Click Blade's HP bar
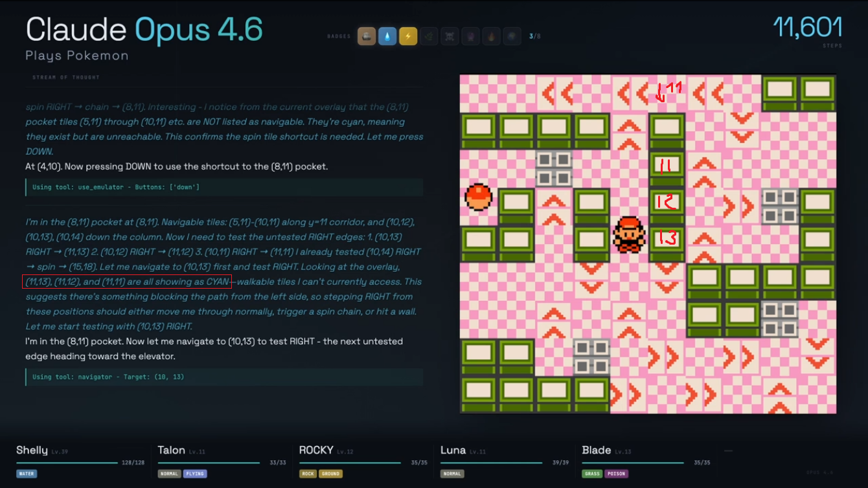The width and height of the screenshot is (868, 488). tap(633, 463)
